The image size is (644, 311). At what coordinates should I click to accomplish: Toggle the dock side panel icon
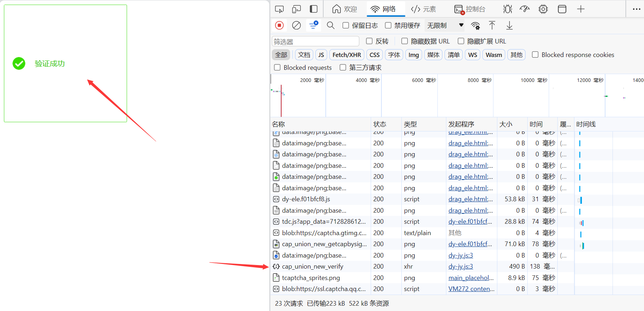click(x=314, y=9)
